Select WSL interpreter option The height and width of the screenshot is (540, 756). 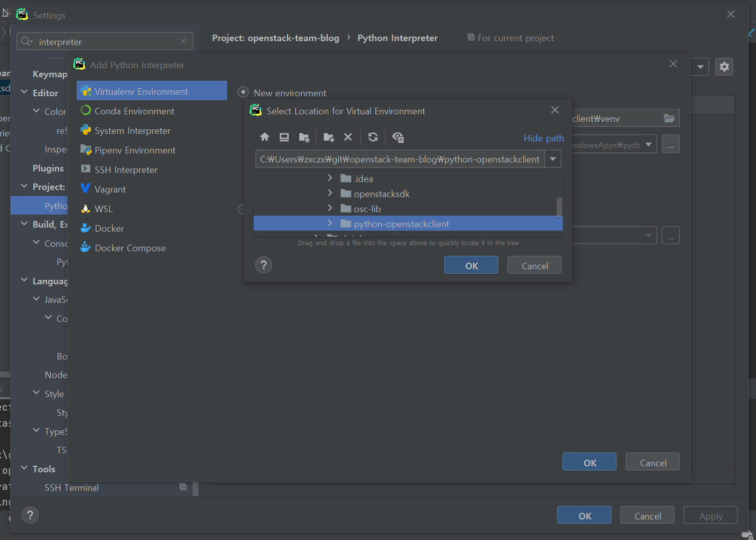[152, 209]
